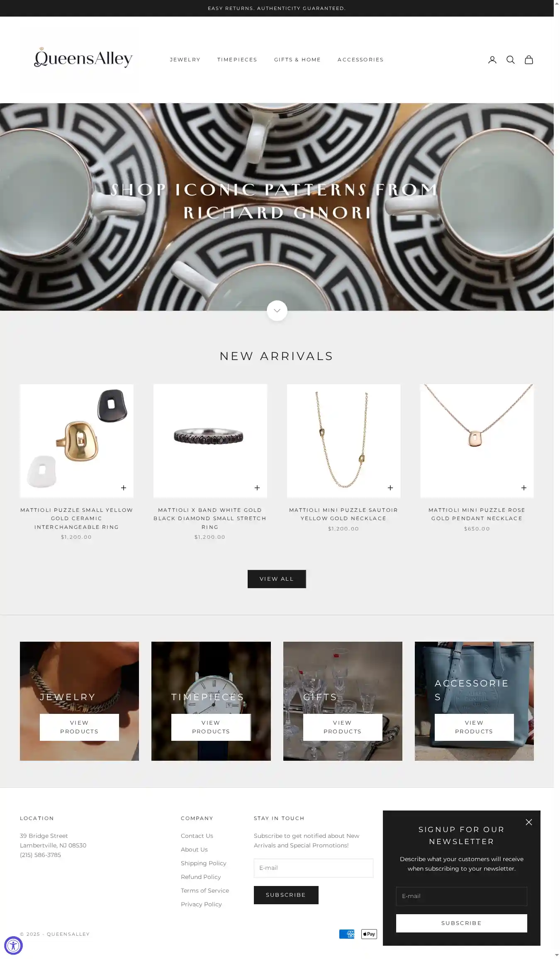Open the Accessories navigation menu

(x=360, y=60)
